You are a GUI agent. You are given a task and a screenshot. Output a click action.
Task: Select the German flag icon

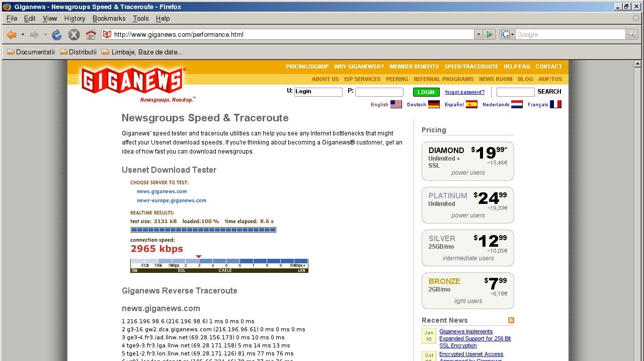click(x=434, y=104)
